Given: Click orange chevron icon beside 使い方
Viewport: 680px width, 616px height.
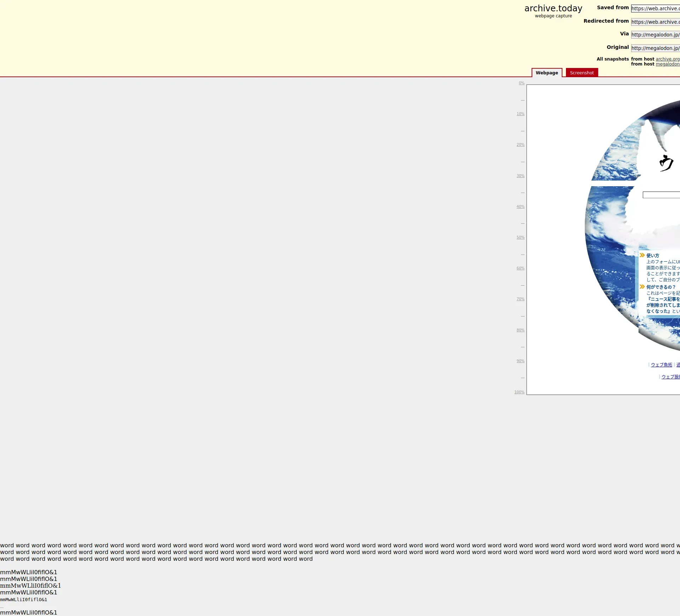Looking at the screenshot, I should tap(642, 255).
